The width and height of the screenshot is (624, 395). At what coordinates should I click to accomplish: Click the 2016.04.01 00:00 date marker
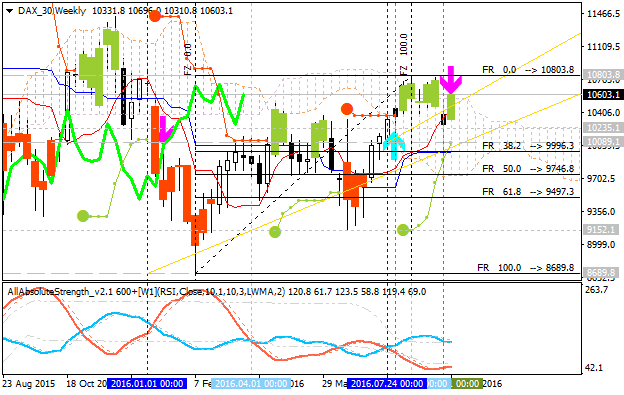coord(251,384)
